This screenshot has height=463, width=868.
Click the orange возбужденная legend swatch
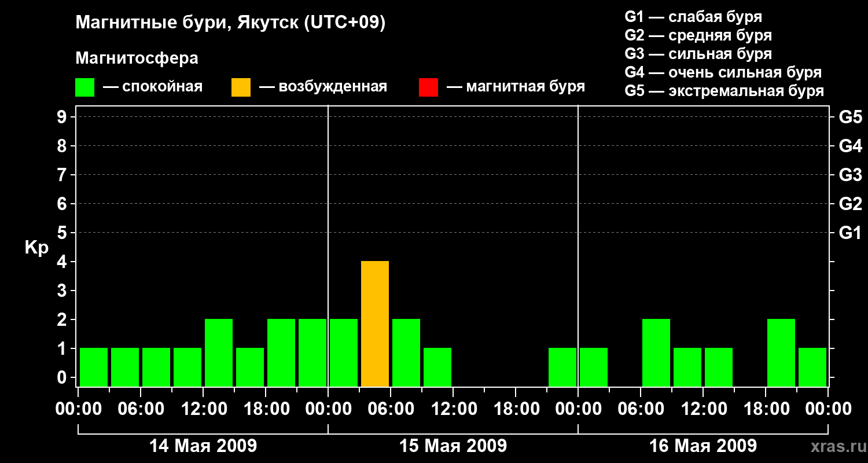point(241,87)
